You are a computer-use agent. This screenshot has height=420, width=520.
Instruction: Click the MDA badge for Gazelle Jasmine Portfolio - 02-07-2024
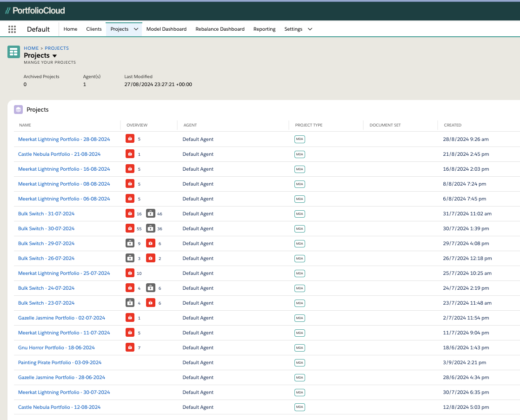(300, 318)
